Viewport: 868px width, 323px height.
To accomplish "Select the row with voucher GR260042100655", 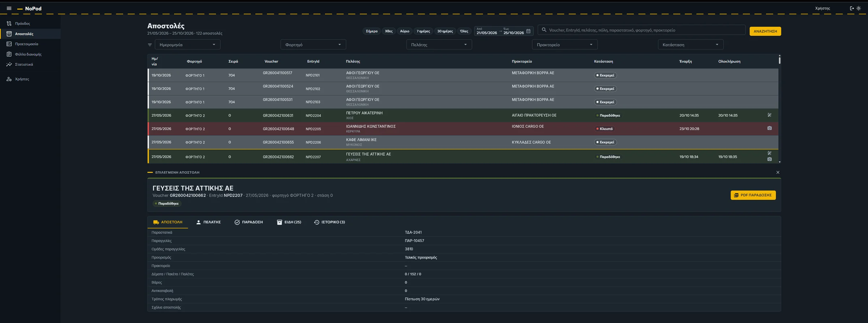I will (x=463, y=143).
